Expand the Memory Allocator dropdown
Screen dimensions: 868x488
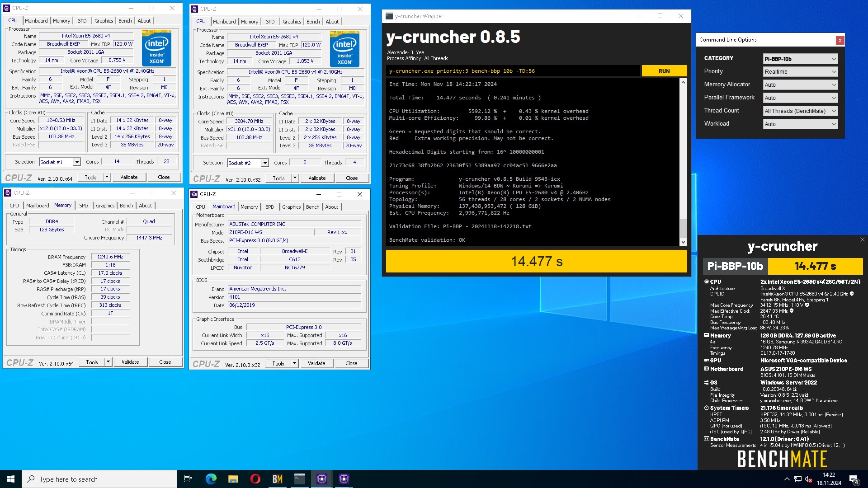pyautogui.click(x=800, y=85)
